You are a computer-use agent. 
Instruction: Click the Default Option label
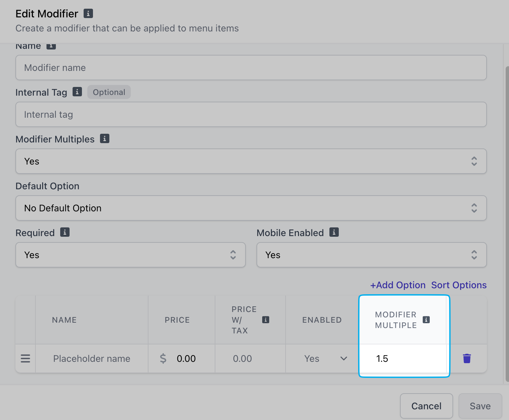[47, 186]
